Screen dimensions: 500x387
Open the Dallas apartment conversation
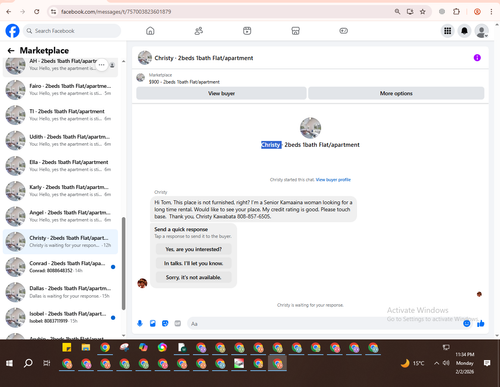60,292
